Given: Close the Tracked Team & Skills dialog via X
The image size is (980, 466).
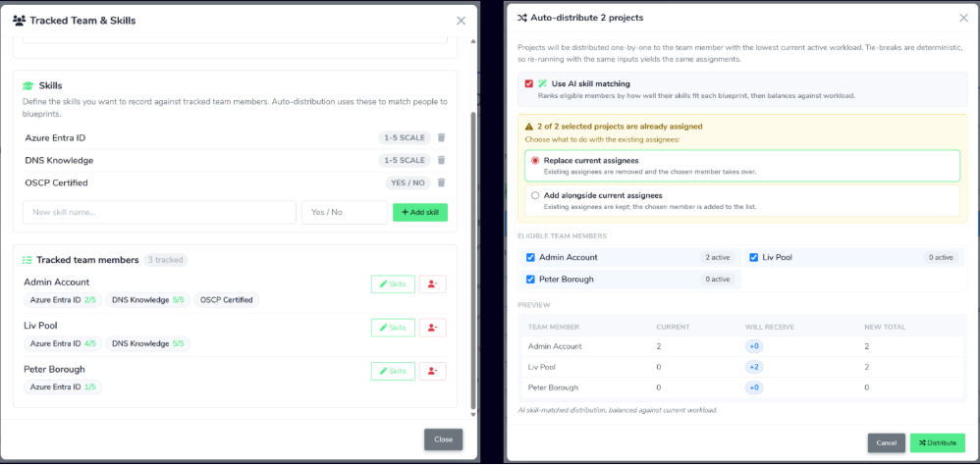Looking at the screenshot, I should click(462, 21).
